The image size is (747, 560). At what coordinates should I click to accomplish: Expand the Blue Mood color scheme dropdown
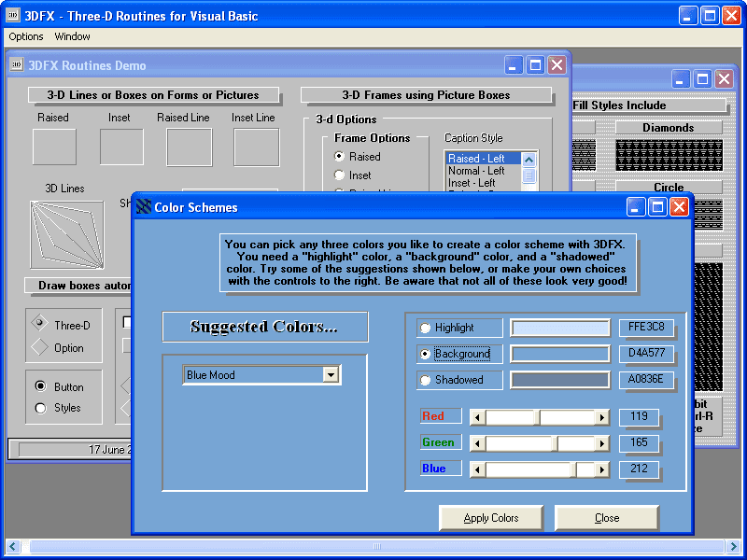coord(331,375)
